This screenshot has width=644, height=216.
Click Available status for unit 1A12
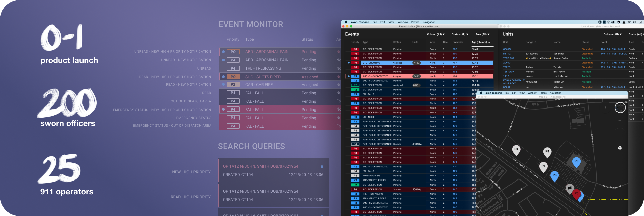(x=586, y=76)
